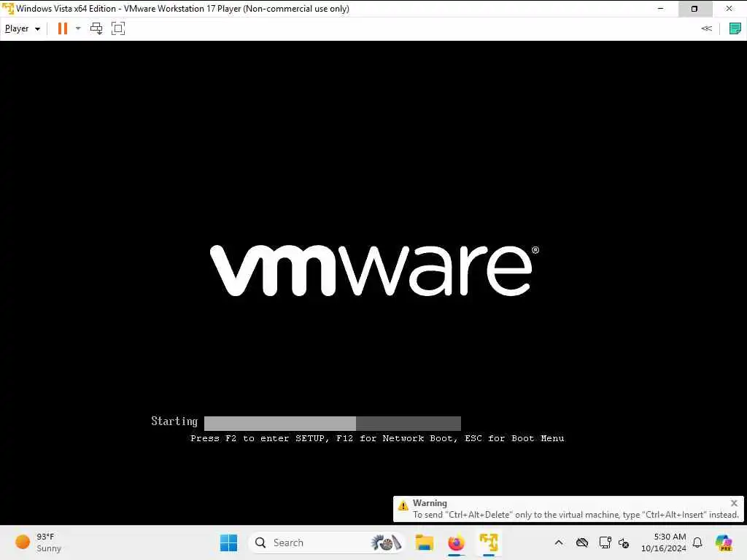Launch the Copilot preview icon
747x560 pixels.
[724, 542]
